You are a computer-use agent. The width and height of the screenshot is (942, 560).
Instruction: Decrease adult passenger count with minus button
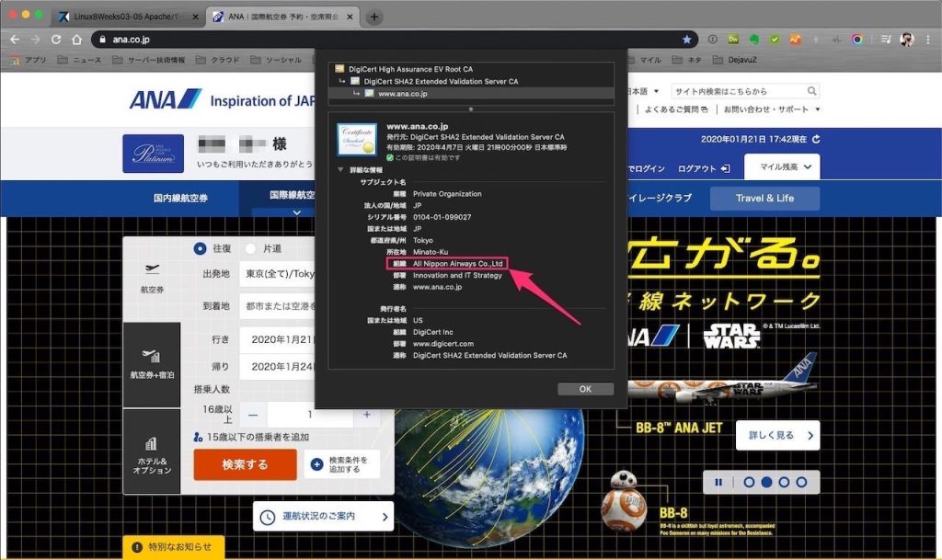[x=253, y=415]
